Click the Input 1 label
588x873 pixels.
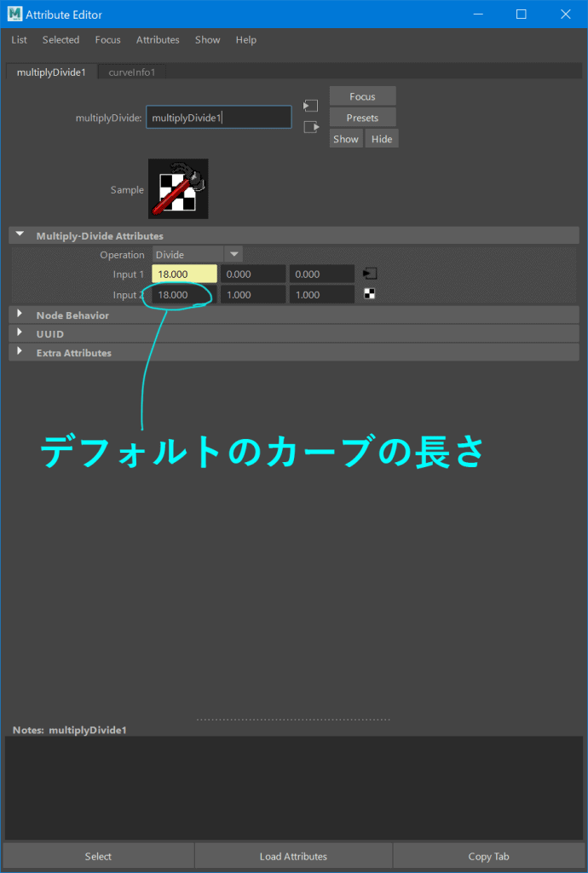(129, 274)
